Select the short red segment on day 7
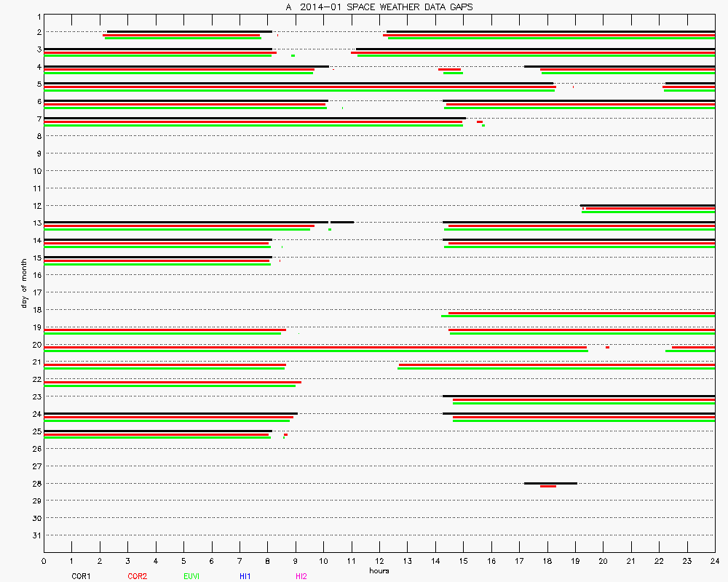Image resolution: width=728 pixels, height=582 pixels. click(480, 121)
